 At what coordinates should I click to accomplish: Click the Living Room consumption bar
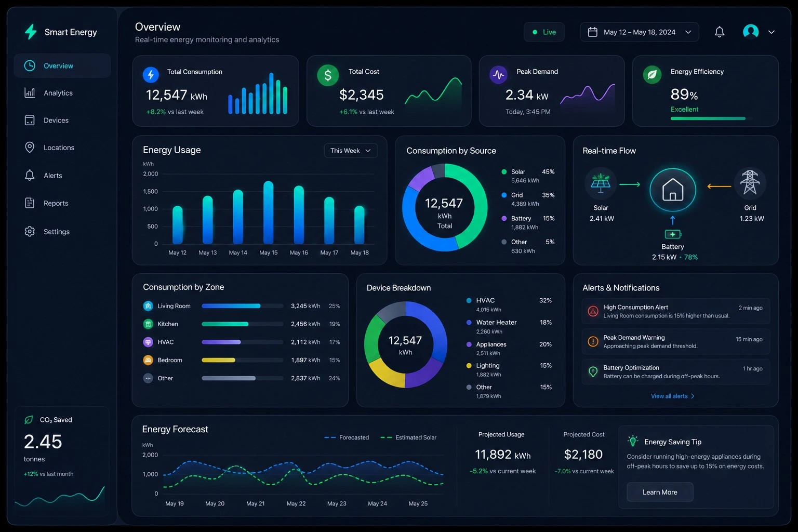pyautogui.click(x=242, y=306)
